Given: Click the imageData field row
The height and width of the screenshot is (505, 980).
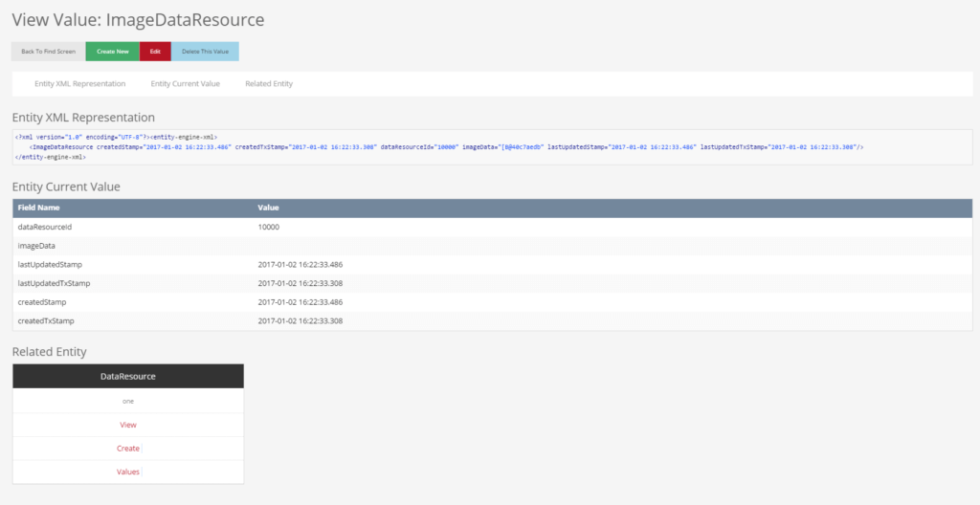Looking at the screenshot, I should tap(37, 246).
